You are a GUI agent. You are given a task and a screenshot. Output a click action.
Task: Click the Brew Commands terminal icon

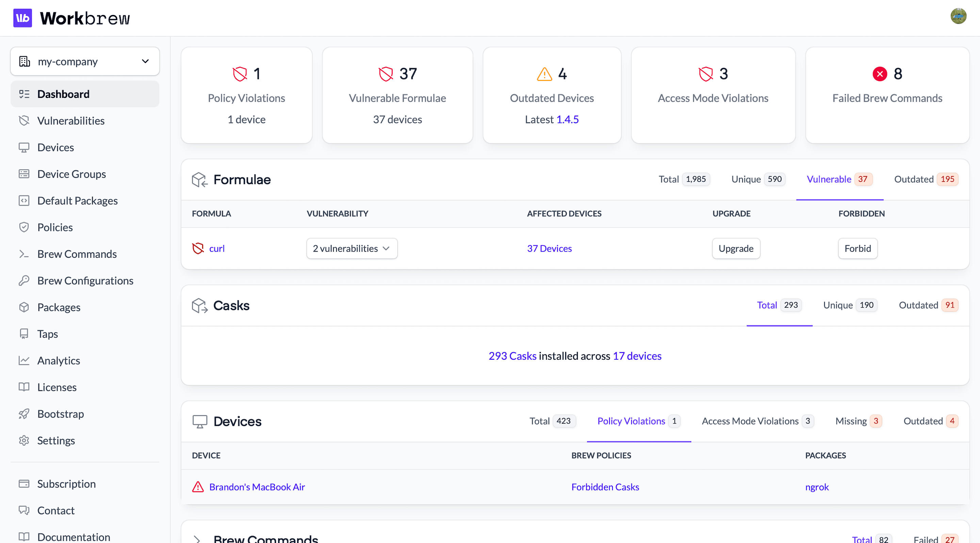point(24,254)
